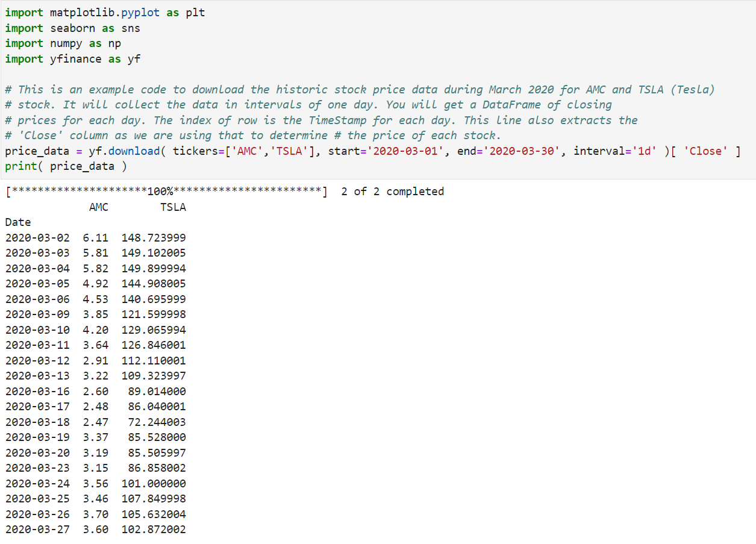Click the 2020-03-02 row entry
This screenshot has width=756, height=544.
(38, 237)
